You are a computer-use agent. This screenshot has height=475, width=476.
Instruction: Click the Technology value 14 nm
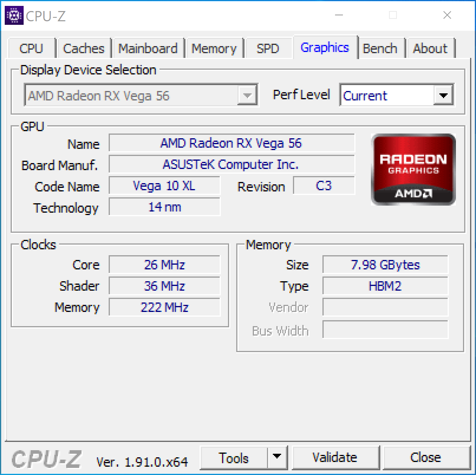[x=164, y=207]
